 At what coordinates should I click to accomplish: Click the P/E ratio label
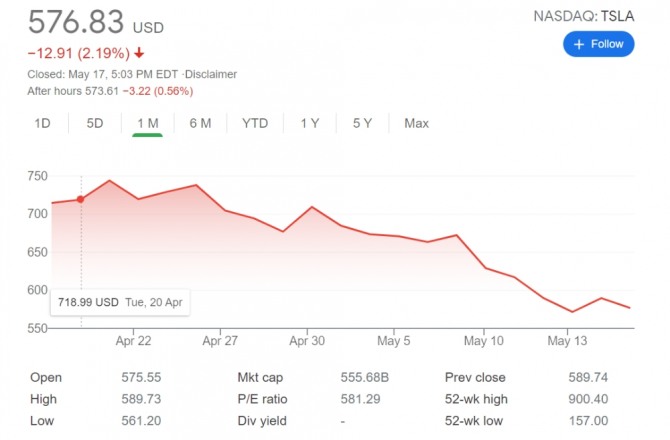click(262, 399)
